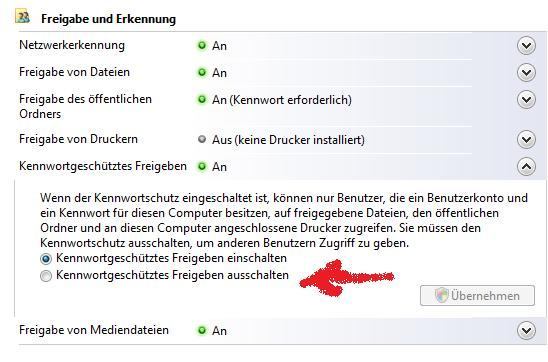Image resolution: width=548 pixels, height=362 pixels.
Task: Select Kennwortgeschütztes Freigeben ausschalten radio button
Action: (46, 276)
